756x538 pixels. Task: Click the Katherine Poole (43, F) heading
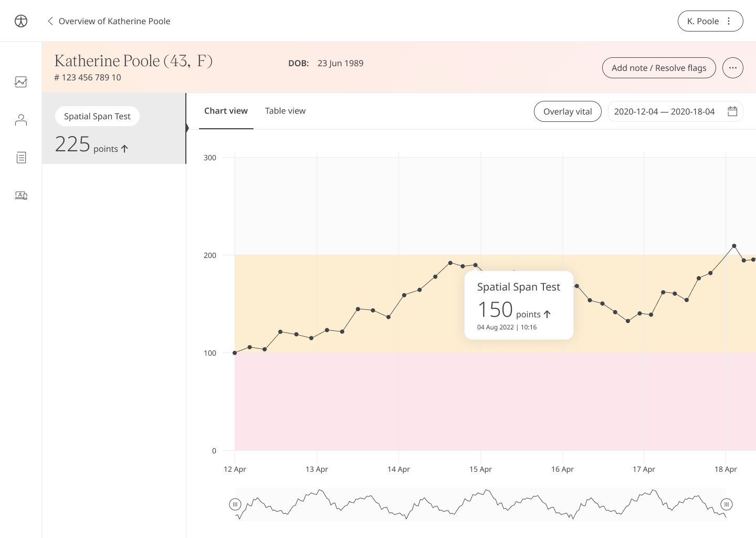(133, 61)
